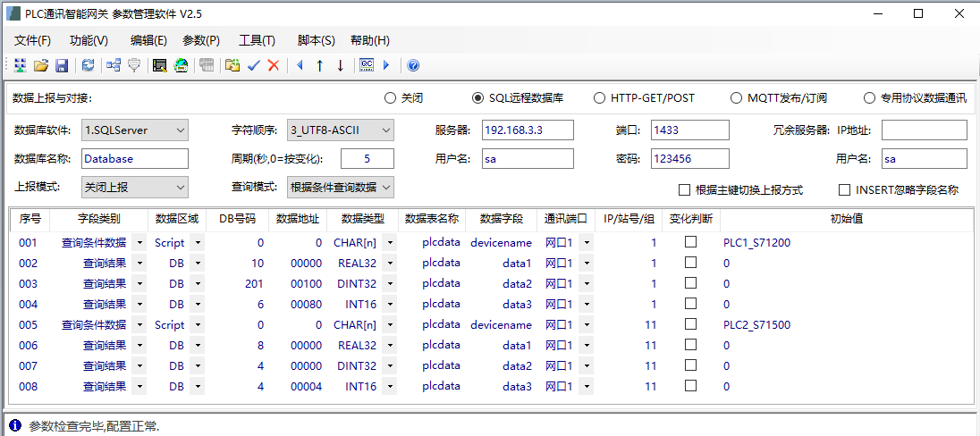Click the open folder icon in toolbar
The width and height of the screenshot is (980, 436).
(x=41, y=65)
